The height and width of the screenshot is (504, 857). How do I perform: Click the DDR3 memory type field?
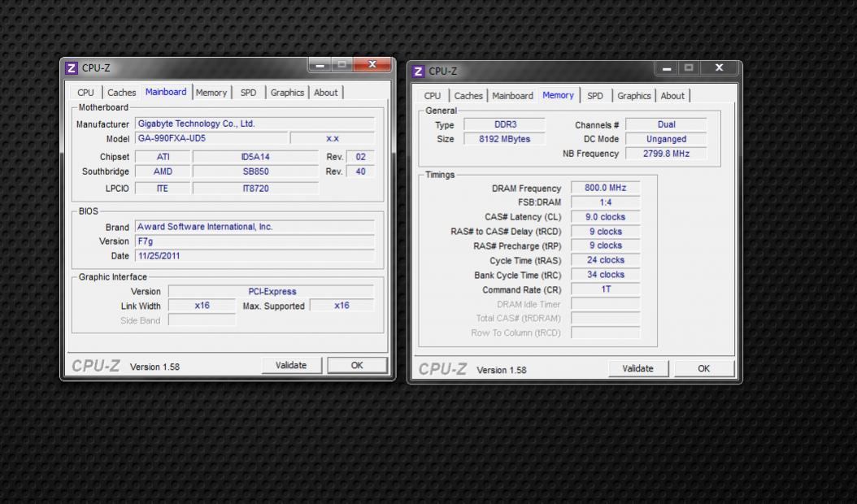coord(505,124)
